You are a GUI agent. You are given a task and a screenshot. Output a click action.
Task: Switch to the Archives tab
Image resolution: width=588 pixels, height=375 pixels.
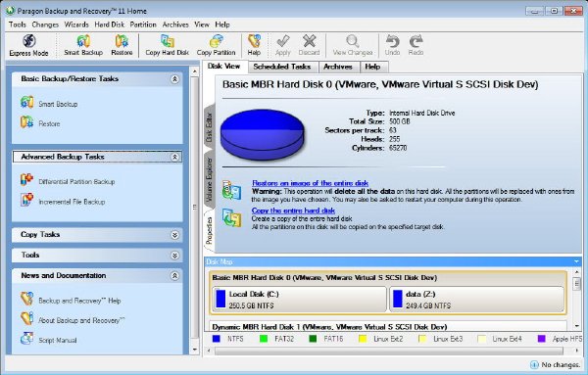[338, 67]
